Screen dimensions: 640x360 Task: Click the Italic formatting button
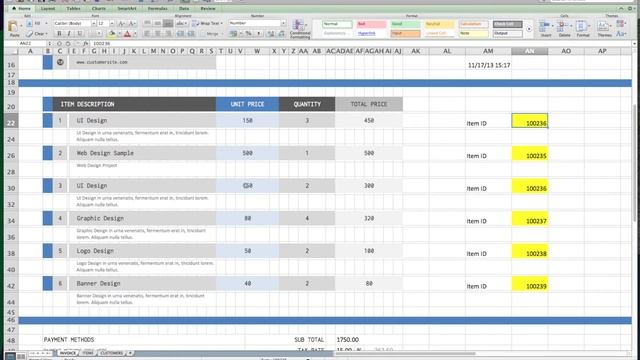pyautogui.click(x=69, y=33)
